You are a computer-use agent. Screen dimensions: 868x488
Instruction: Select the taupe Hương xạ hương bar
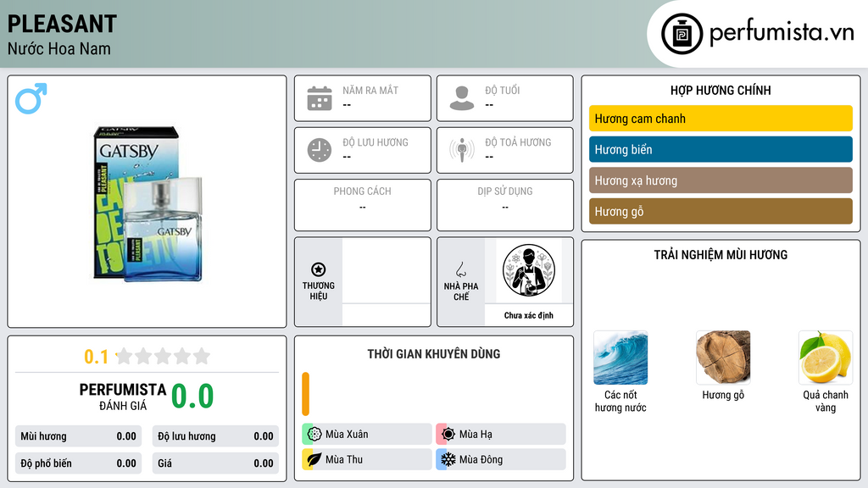[x=721, y=180]
